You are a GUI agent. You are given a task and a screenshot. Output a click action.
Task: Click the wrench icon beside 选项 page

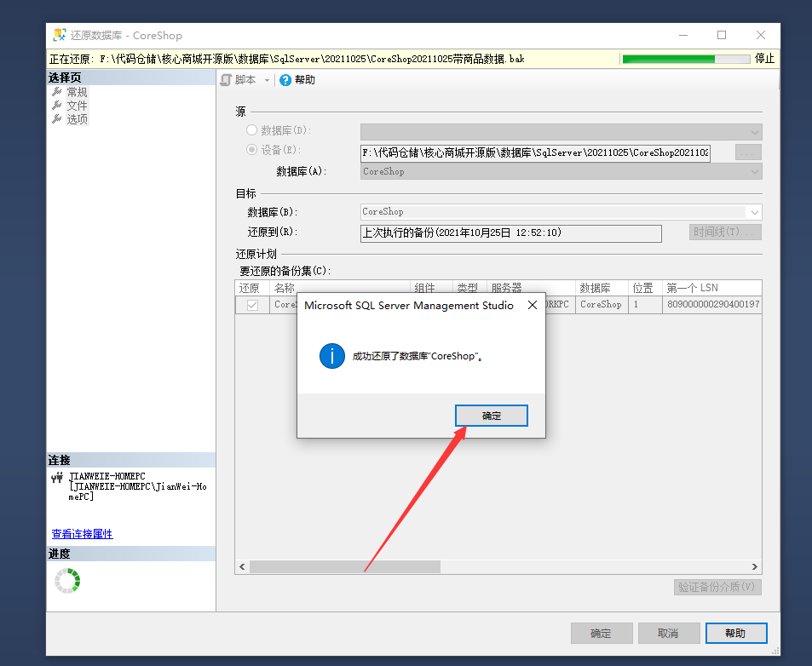[57, 119]
